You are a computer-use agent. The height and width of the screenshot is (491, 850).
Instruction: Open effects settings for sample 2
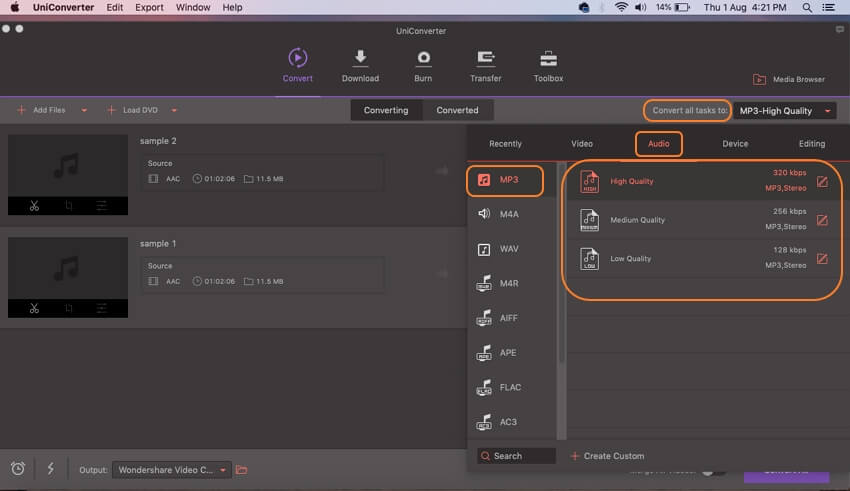pyautogui.click(x=101, y=205)
